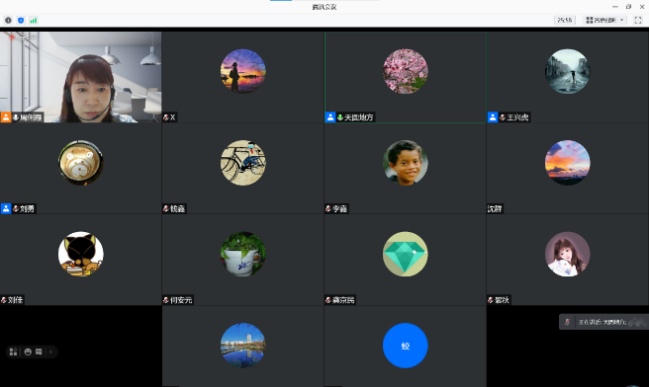
Task: Click the name label X
Action: (x=173, y=117)
